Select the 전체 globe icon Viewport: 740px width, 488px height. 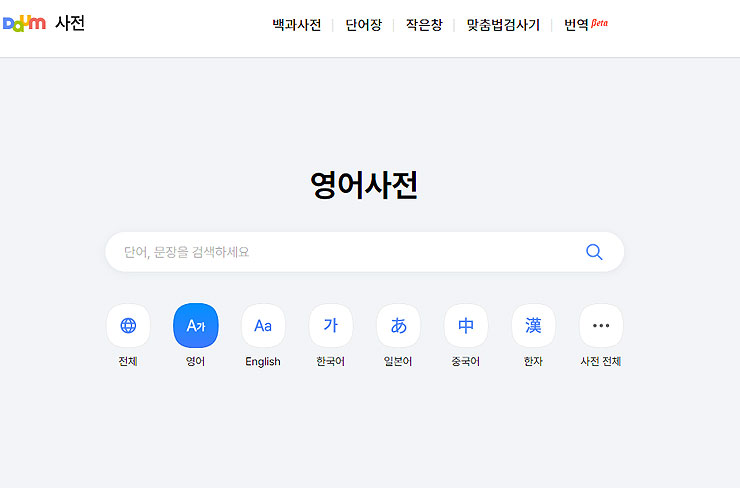[128, 326]
